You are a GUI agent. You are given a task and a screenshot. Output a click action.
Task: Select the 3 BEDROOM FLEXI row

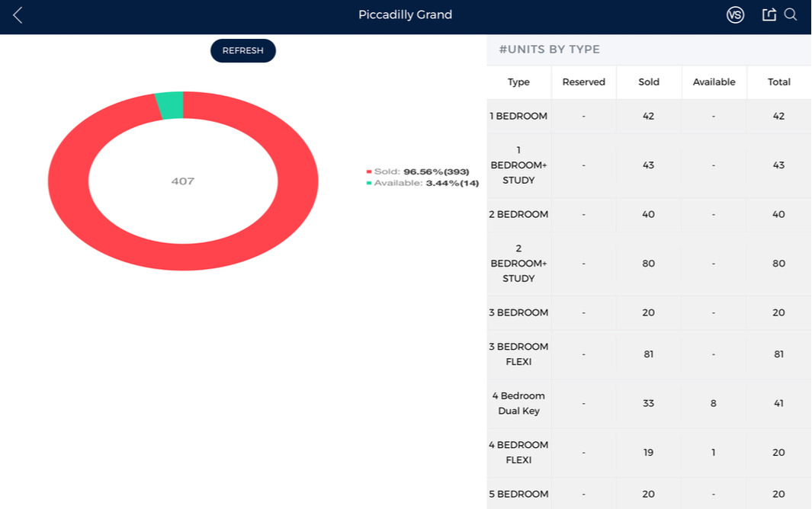coord(649,354)
